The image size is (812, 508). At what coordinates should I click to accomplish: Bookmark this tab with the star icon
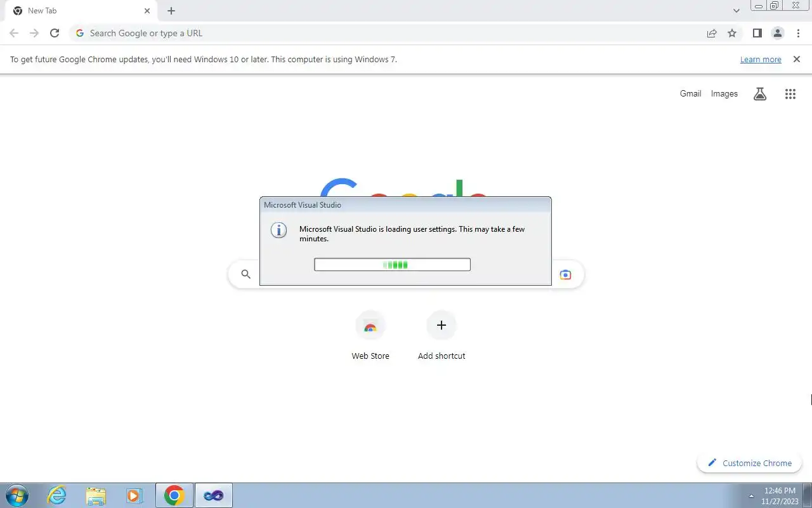732,33
